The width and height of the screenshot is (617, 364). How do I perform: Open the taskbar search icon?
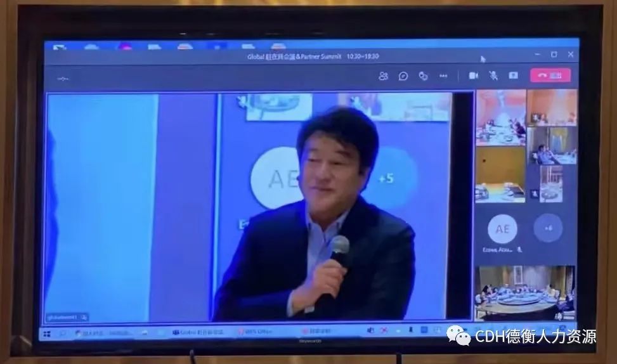(x=63, y=334)
